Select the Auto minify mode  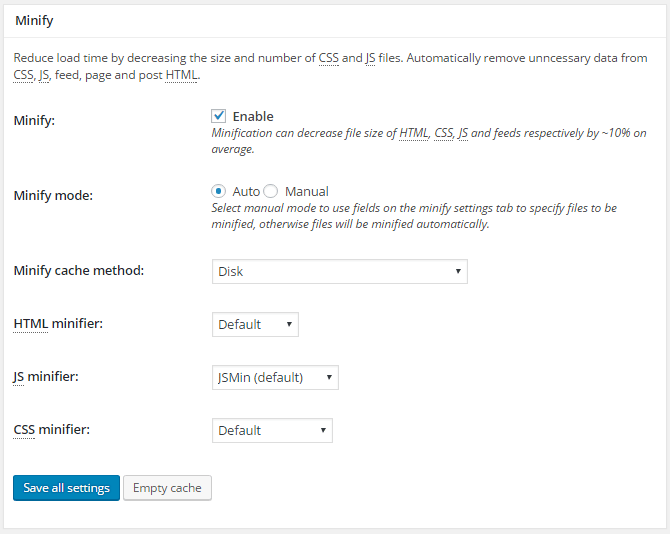click(x=218, y=191)
